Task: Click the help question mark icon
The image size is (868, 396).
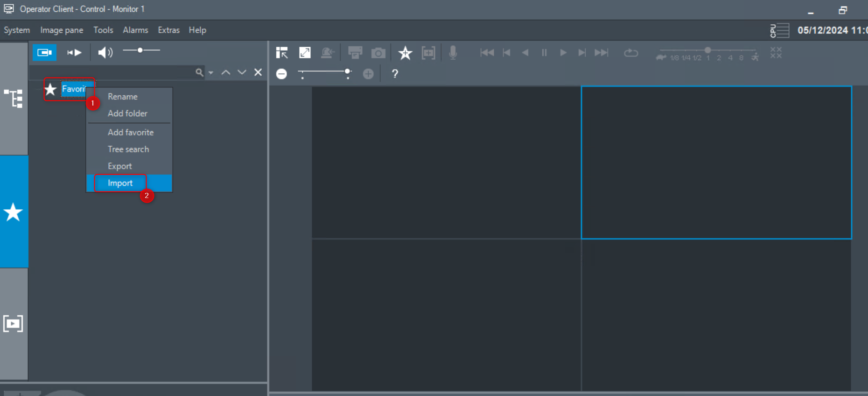Action: coord(395,74)
